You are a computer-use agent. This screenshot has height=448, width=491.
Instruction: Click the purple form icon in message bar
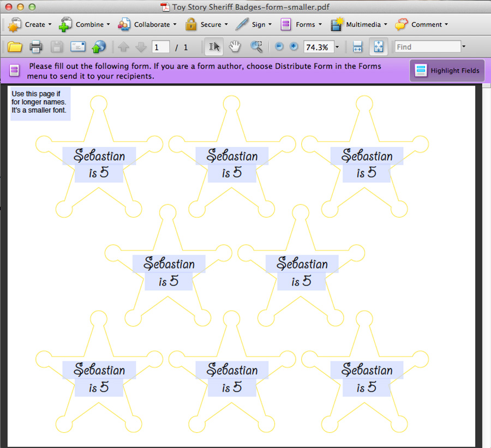tap(14, 70)
